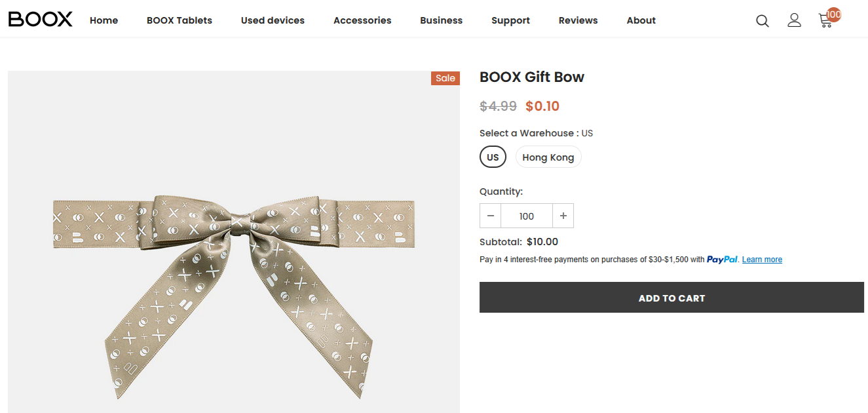Go to Used devices page

(273, 20)
